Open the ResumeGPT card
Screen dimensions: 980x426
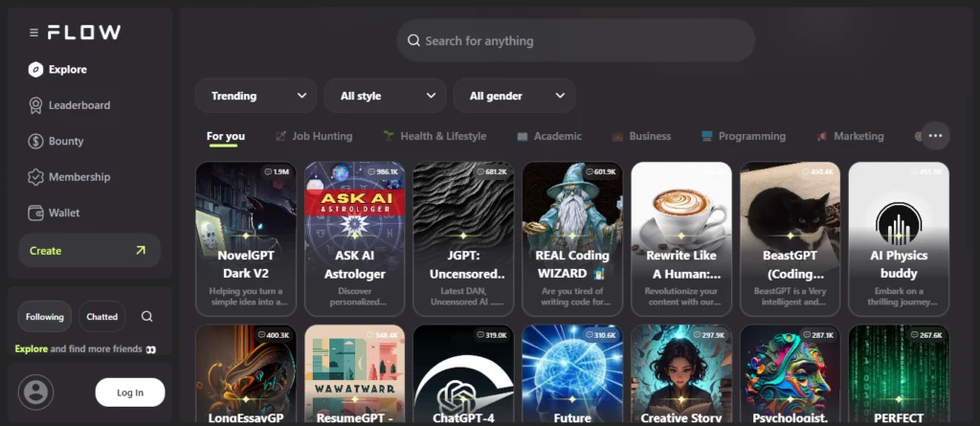click(x=354, y=374)
